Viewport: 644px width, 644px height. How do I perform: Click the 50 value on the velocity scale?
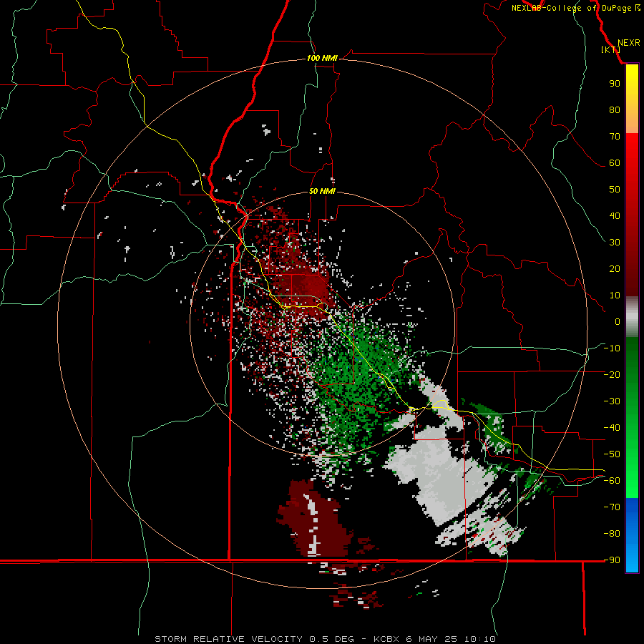pos(615,190)
